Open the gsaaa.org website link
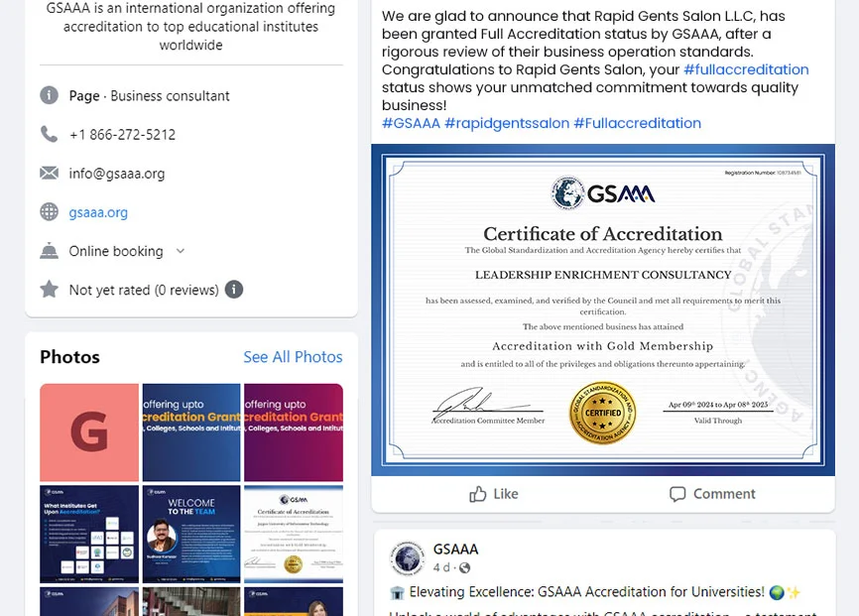The width and height of the screenshot is (859, 616). [x=98, y=212]
